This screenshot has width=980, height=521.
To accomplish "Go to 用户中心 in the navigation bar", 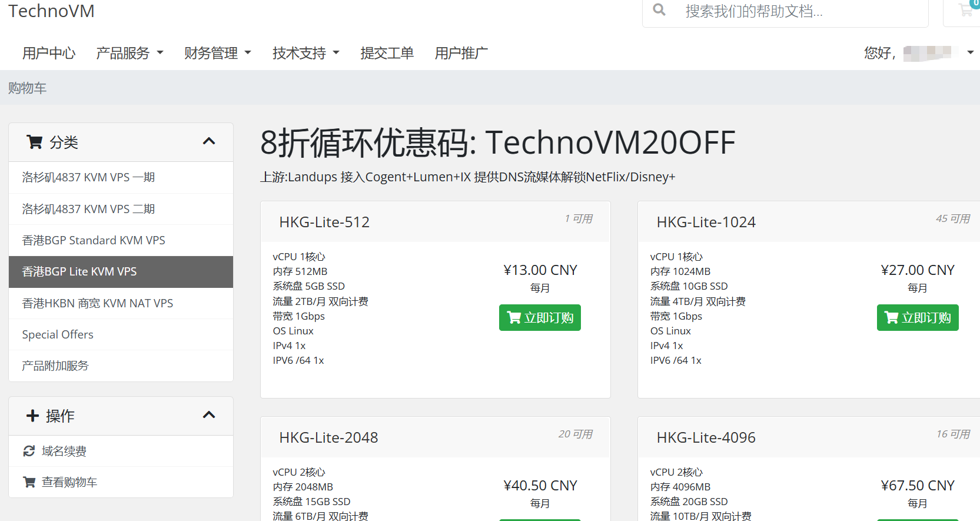I will 49,53.
